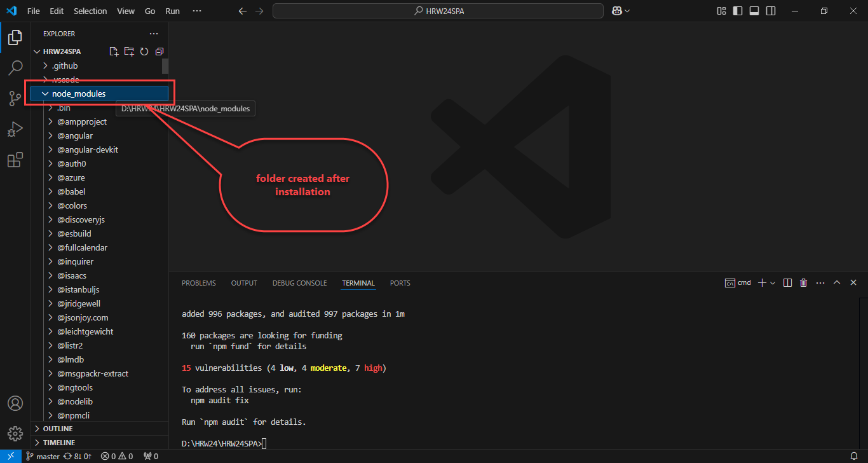Viewport: 868px width, 463px height.
Task: Toggle the bottom panel layout button
Action: [754, 11]
